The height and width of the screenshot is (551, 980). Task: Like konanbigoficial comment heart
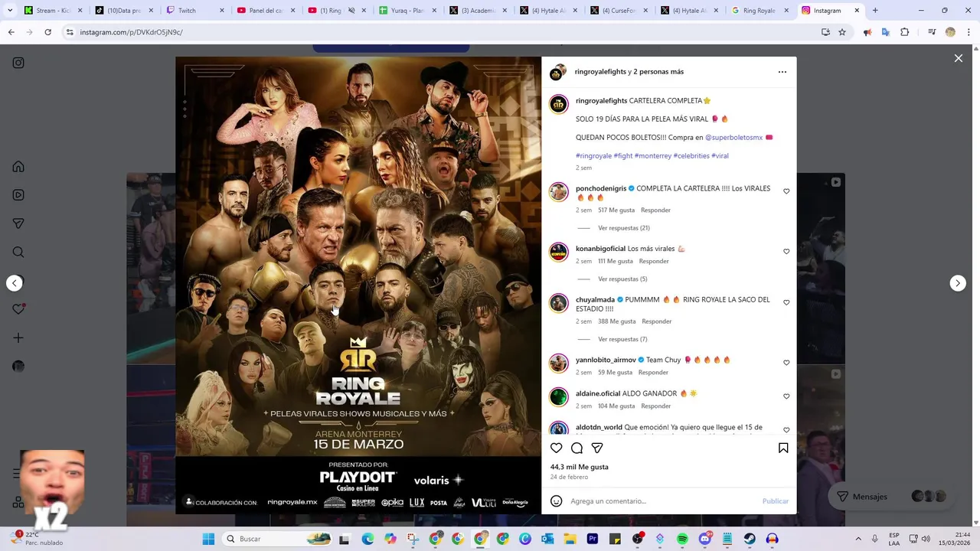786,251
